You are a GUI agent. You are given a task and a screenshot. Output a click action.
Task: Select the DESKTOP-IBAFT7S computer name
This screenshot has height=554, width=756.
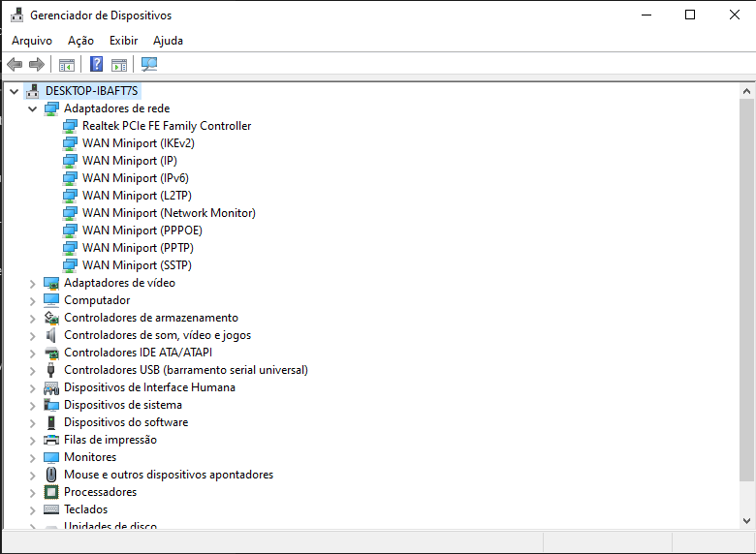click(92, 91)
